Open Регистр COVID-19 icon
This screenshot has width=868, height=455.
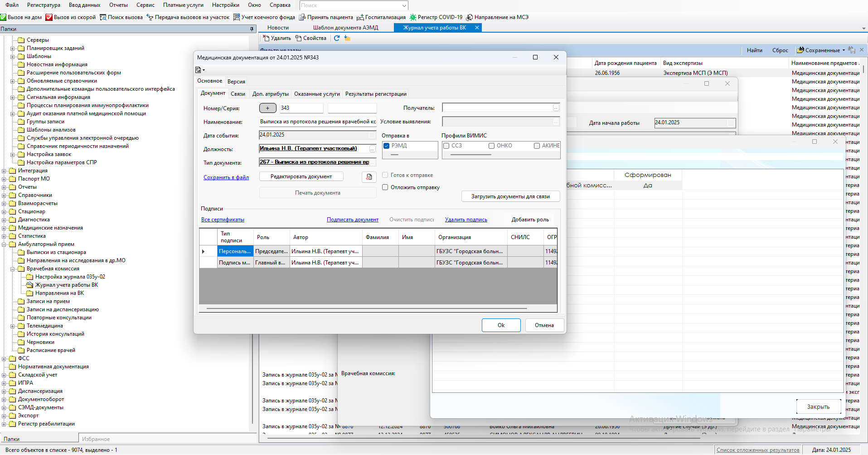[x=413, y=17]
